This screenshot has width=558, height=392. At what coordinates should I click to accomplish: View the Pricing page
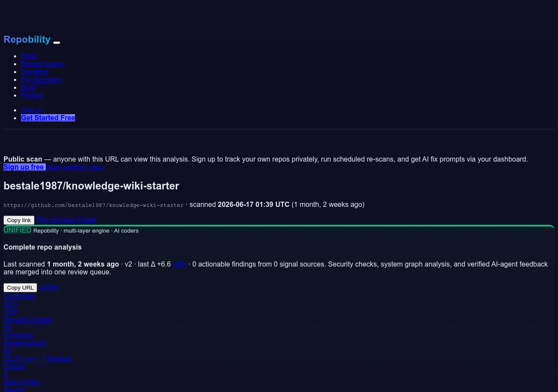pos(31,95)
